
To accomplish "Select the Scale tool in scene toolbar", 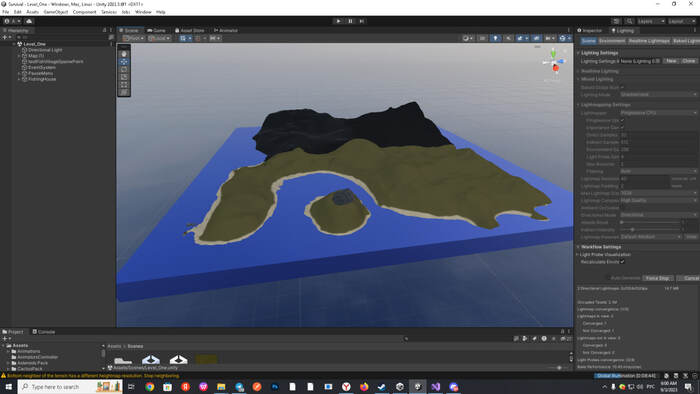I will [124, 77].
